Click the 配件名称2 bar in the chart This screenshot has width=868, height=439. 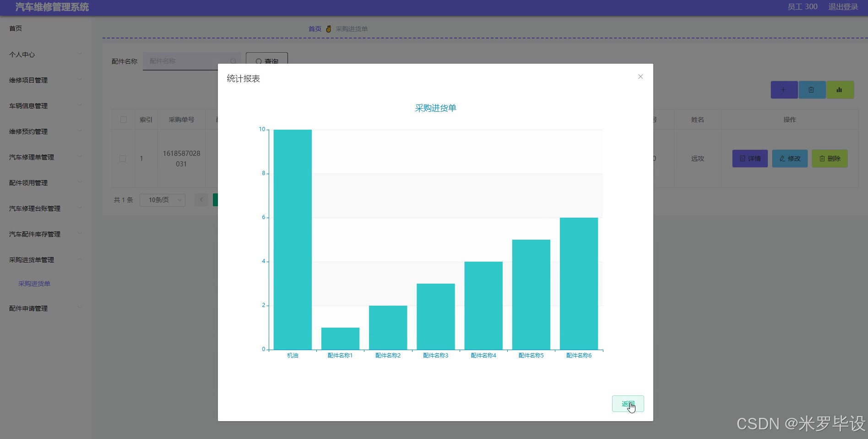pyautogui.click(x=388, y=328)
